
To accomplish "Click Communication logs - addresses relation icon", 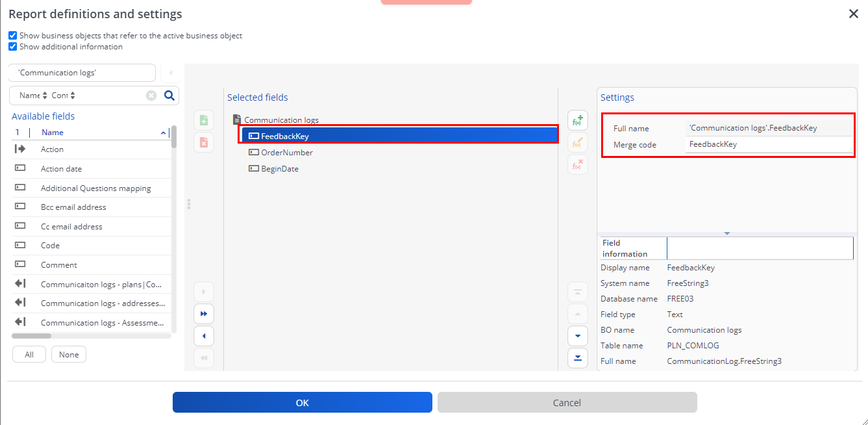I will pyautogui.click(x=20, y=303).
